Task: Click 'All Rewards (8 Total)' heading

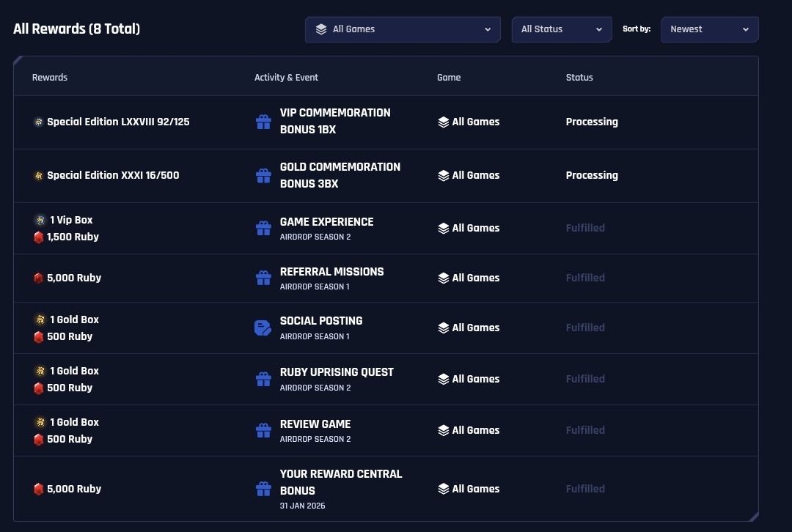Action: (77, 29)
